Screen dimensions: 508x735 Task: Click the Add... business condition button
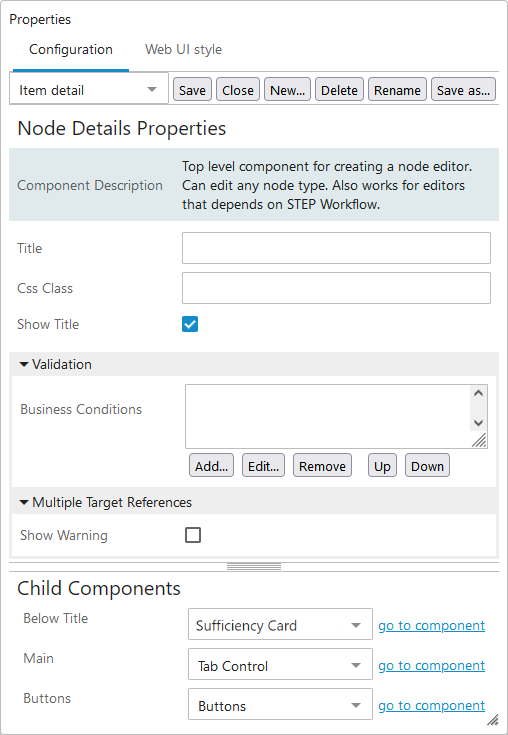(x=211, y=465)
